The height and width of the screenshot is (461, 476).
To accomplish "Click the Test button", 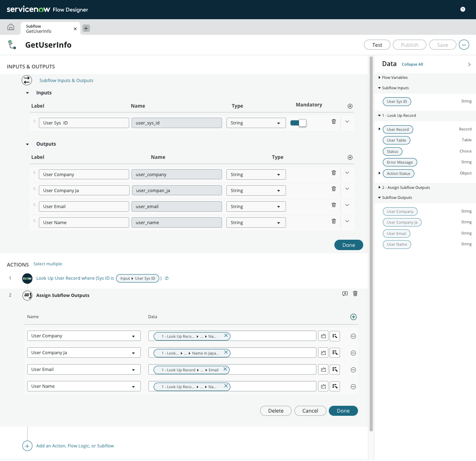I will (x=377, y=45).
